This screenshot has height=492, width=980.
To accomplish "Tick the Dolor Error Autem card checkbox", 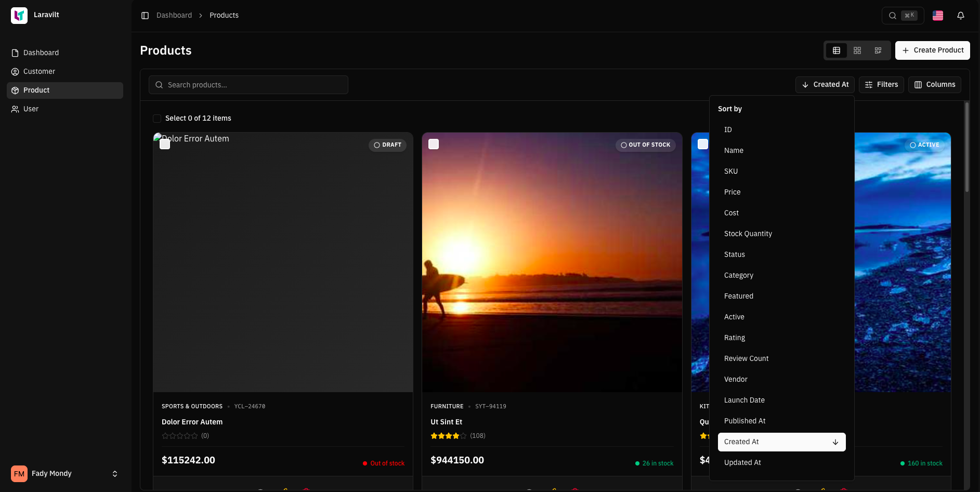I will [165, 144].
